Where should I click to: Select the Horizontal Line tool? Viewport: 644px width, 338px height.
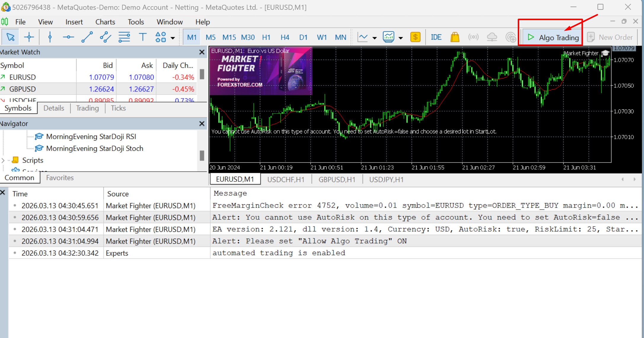click(x=68, y=37)
